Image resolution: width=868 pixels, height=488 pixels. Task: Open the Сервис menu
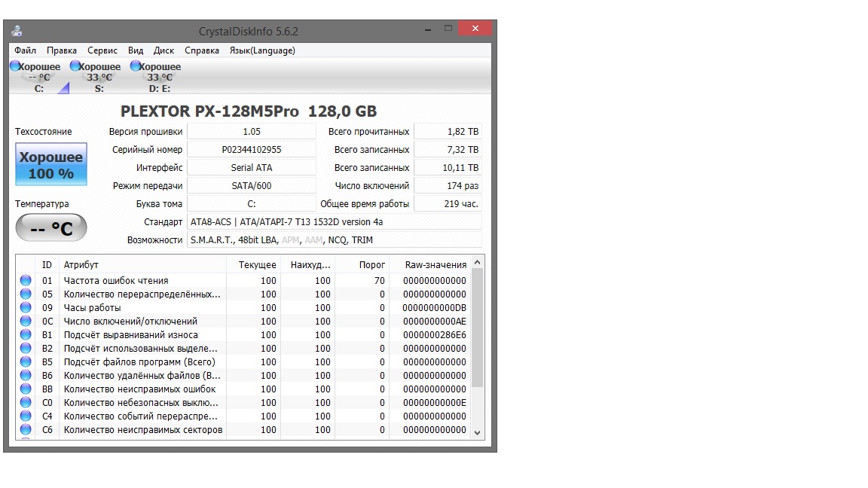pyautogui.click(x=102, y=50)
